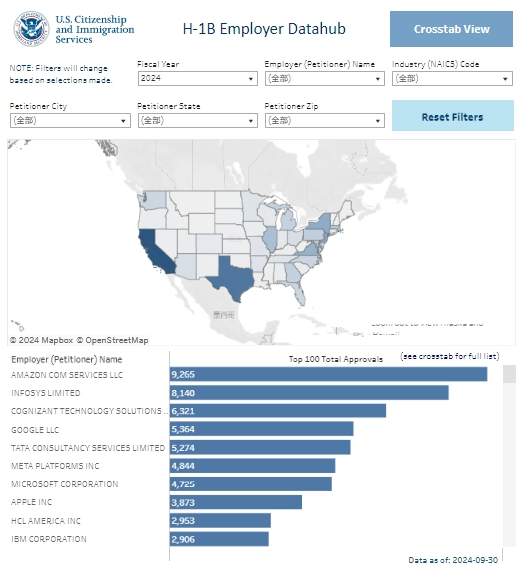This screenshot has width=523, height=566.
Task: Open the Petitioner Zip dropdown
Action: (324, 121)
